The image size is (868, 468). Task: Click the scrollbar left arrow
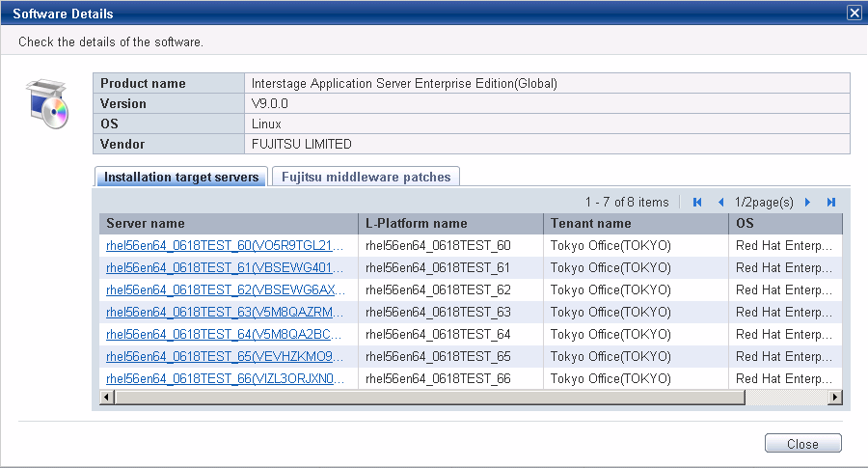(x=107, y=398)
